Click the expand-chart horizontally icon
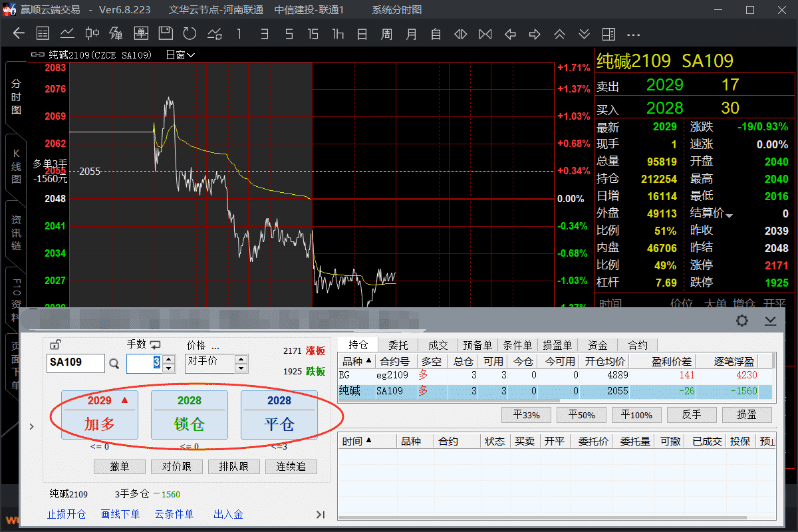 click(x=460, y=34)
